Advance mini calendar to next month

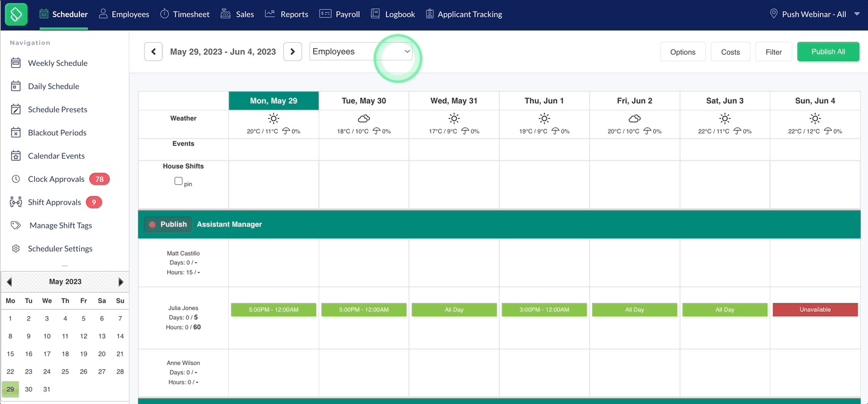[x=121, y=282]
